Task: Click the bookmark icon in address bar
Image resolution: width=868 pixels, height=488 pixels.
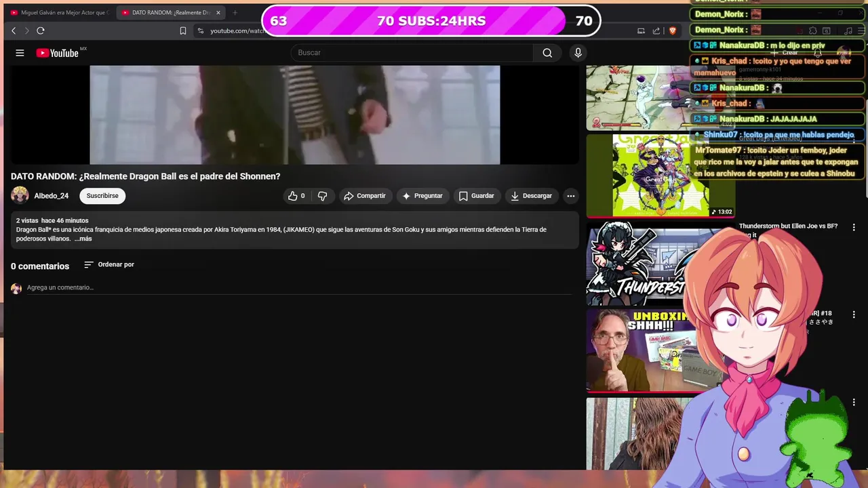Action: [x=183, y=30]
